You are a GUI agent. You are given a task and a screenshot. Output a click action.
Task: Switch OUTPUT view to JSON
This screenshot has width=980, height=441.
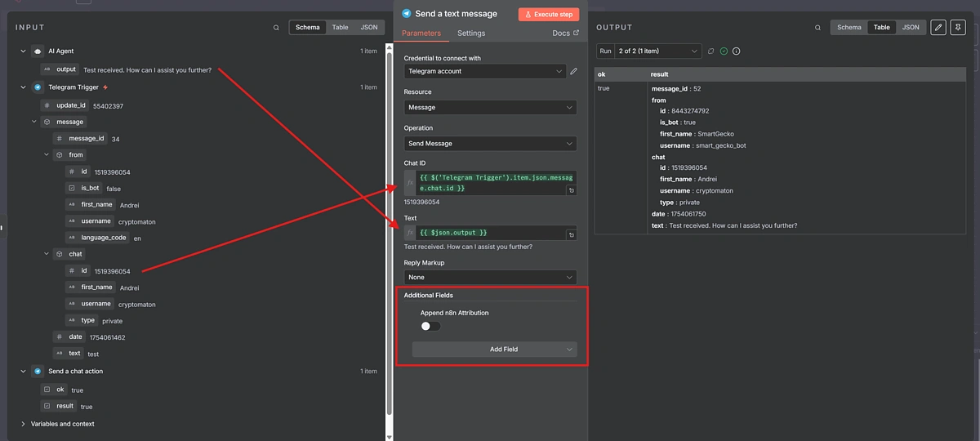coord(911,27)
